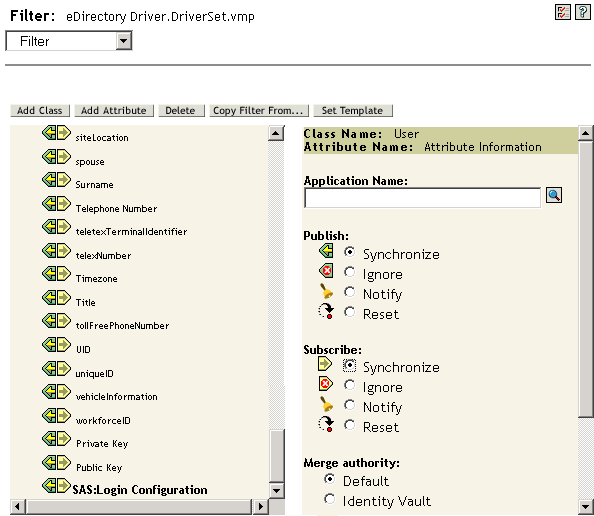Click the Delete button
This screenshot has width=594, height=516.
(181, 111)
